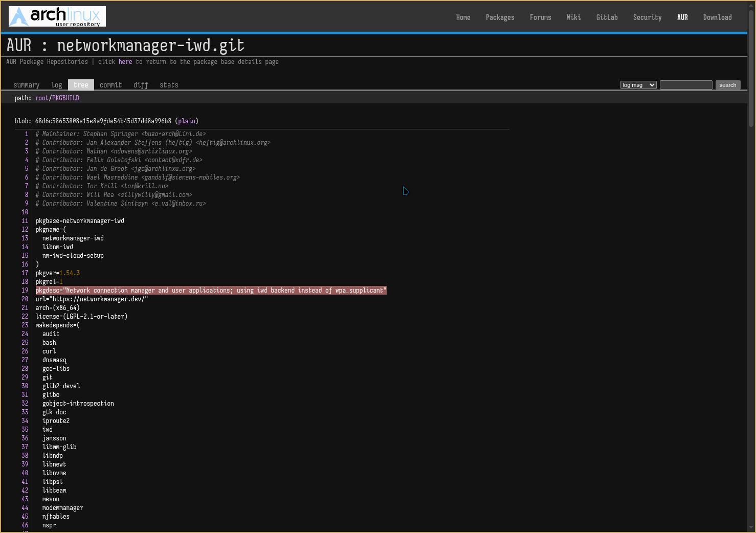Viewport: 756px width, 533px height.
Task: Open the diff tab
Action: click(x=141, y=85)
